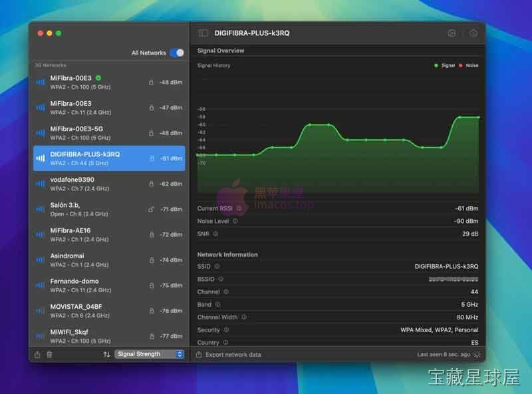Click the Last seen 8 sec. ago status
Viewport: 532px width, 394px height.
pos(444,354)
